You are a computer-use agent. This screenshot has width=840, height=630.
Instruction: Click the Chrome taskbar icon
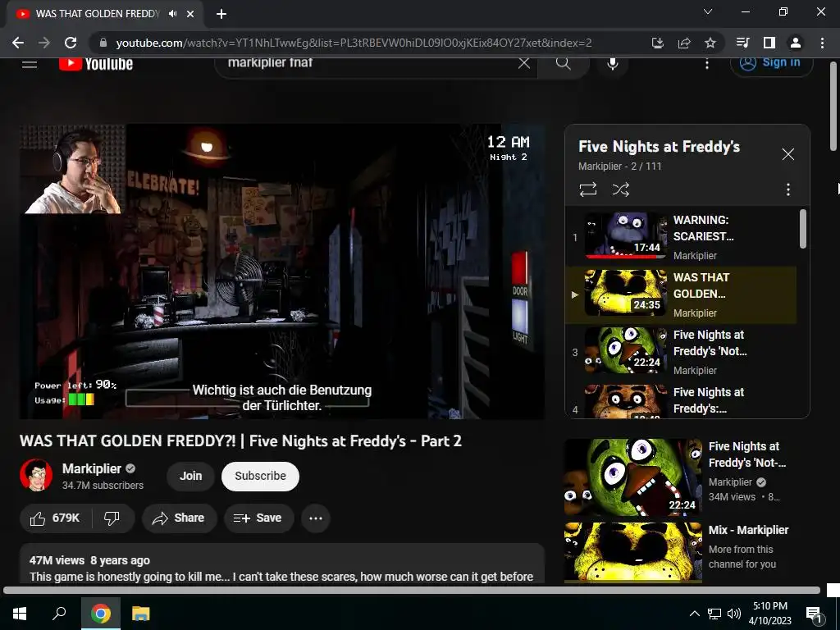coord(101,614)
